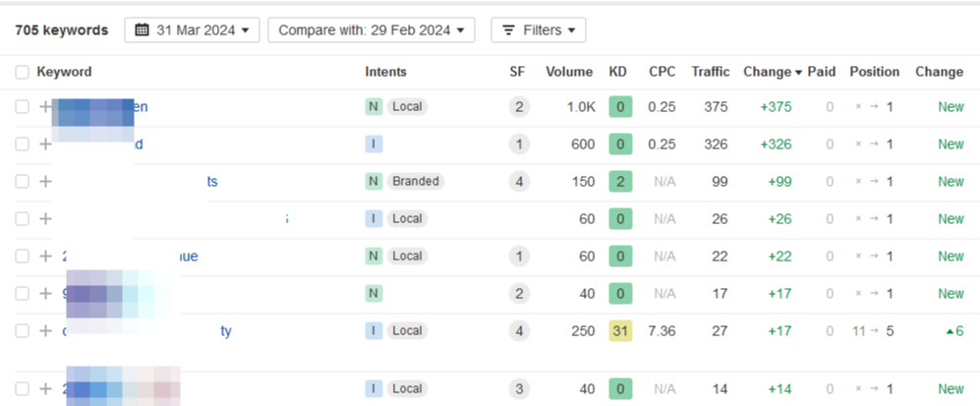Image resolution: width=980 pixels, height=406 pixels.
Task: Click the plus icon in the KD 31 row
Action: pos(45,331)
